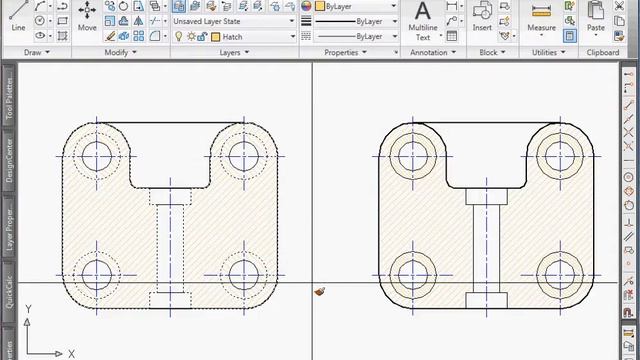Expand the Fillet tool options arrow

pos(165,36)
